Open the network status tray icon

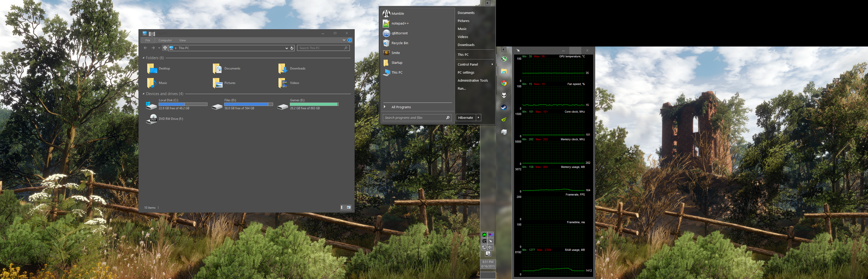click(x=484, y=247)
